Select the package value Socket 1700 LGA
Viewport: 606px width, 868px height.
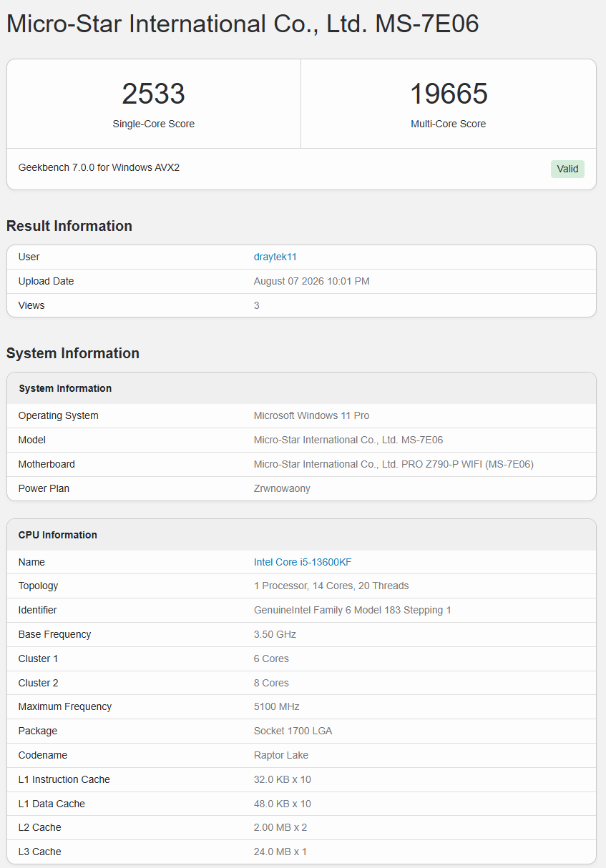[293, 731]
